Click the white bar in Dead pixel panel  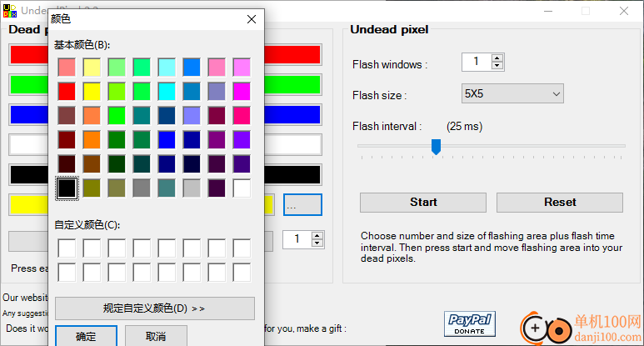coord(292,144)
